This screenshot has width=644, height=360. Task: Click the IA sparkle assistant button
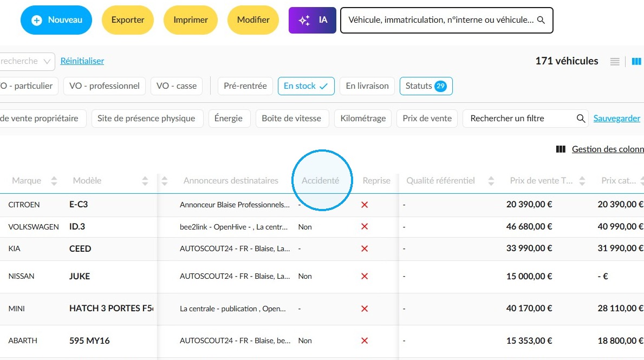click(312, 20)
